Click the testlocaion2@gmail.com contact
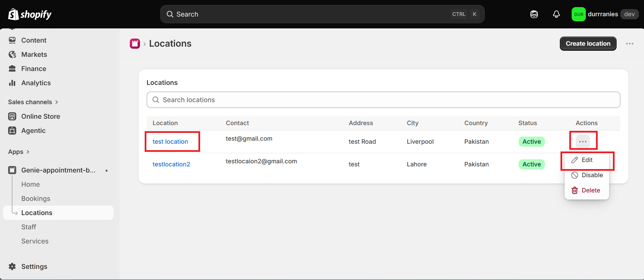This screenshot has width=644, height=280. (x=261, y=161)
